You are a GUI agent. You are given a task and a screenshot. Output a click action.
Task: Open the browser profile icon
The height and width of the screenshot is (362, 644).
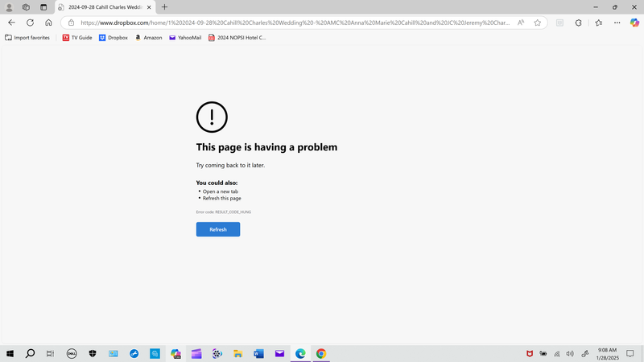pyautogui.click(x=9, y=7)
